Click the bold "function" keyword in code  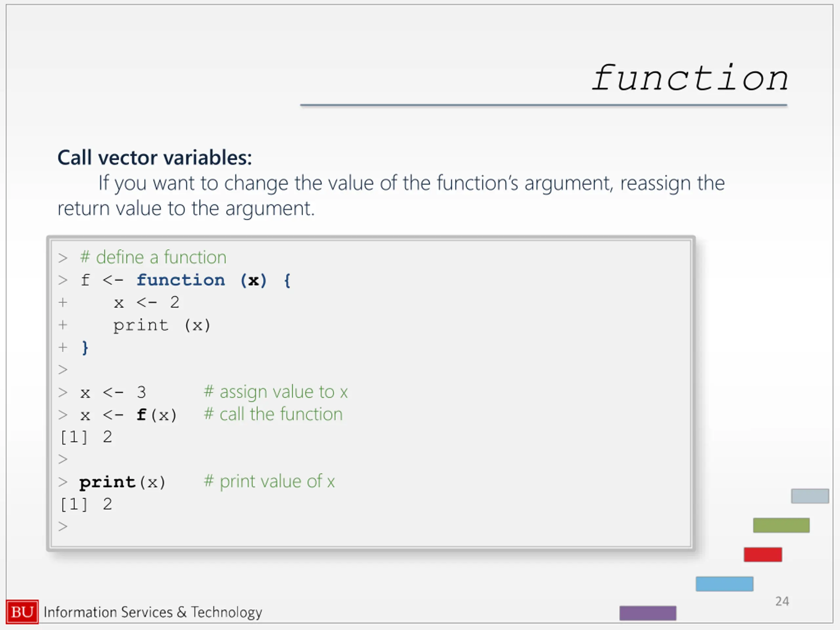(x=181, y=280)
